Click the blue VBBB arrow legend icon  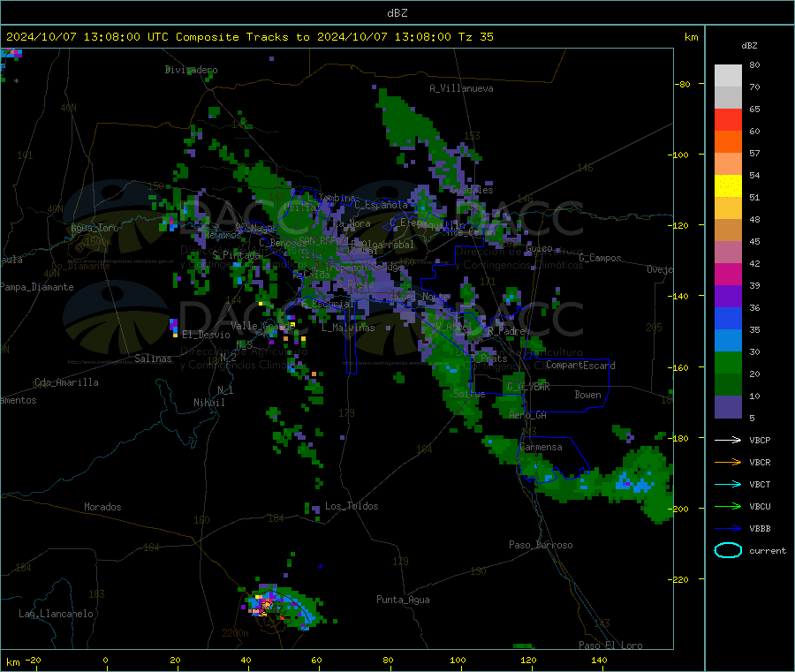point(728,529)
